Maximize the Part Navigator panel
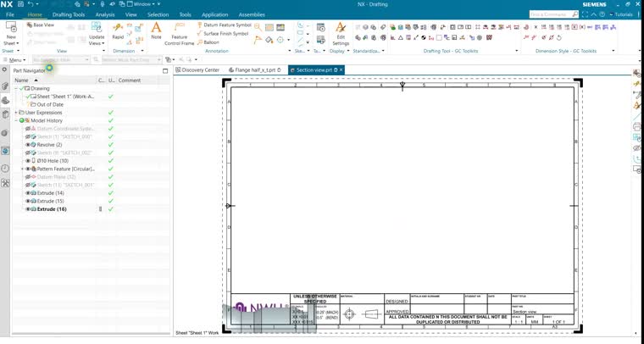The height and width of the screenshot is (344, 644). [165, 70]
